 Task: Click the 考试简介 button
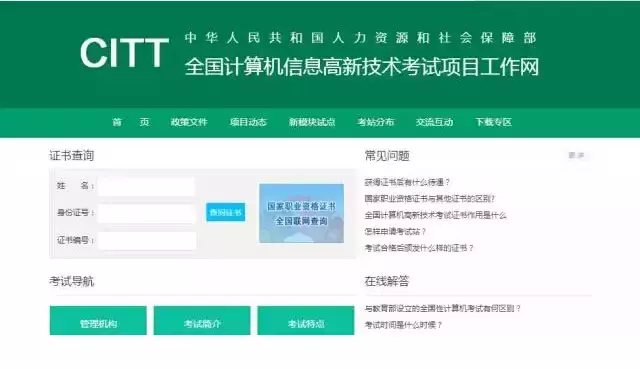[202, 321]
